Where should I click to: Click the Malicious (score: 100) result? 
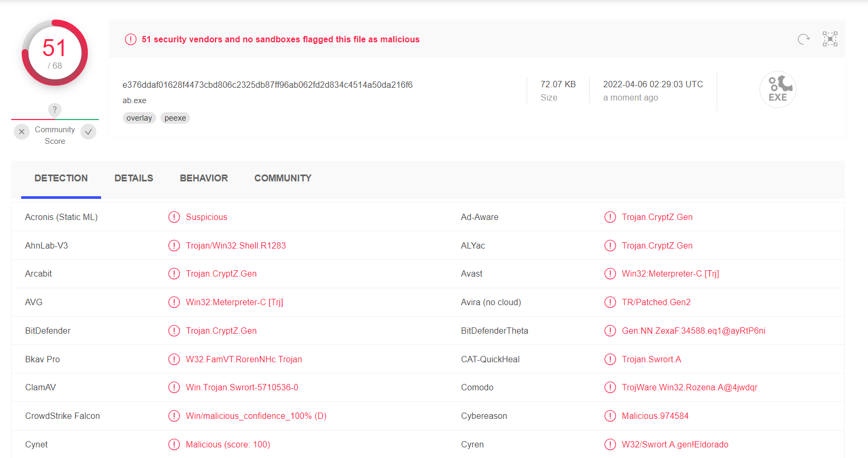(228, 445)
